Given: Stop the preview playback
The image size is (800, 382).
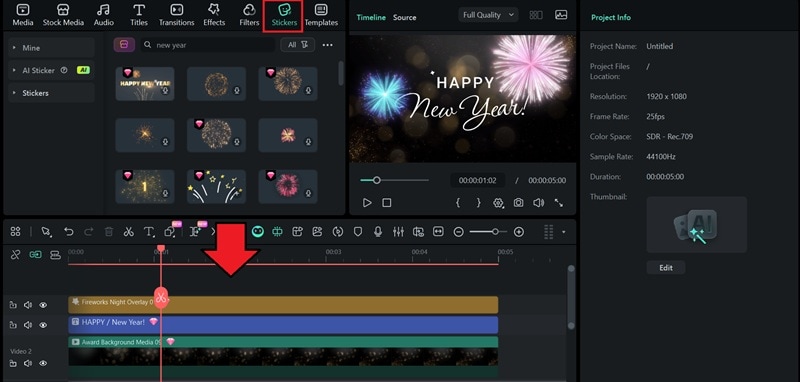Looking at the screenshot, I should click(387, 202).
